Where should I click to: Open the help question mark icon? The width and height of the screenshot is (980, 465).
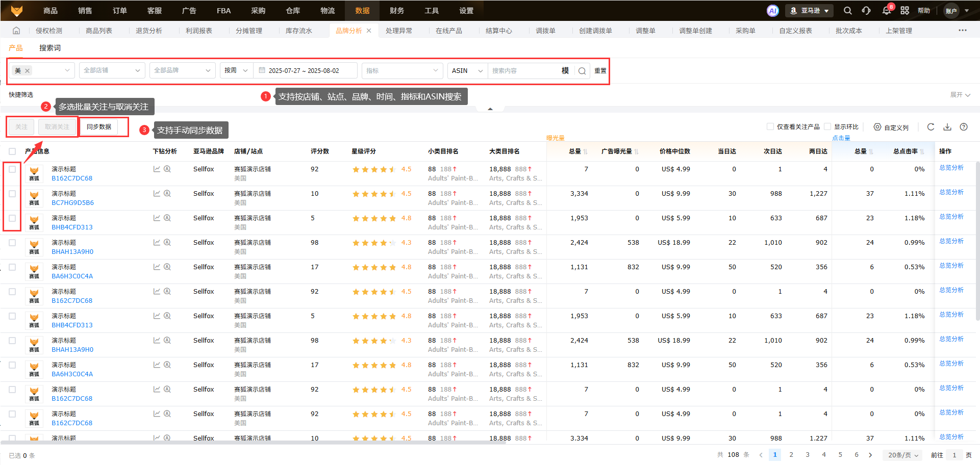point(964,127)
